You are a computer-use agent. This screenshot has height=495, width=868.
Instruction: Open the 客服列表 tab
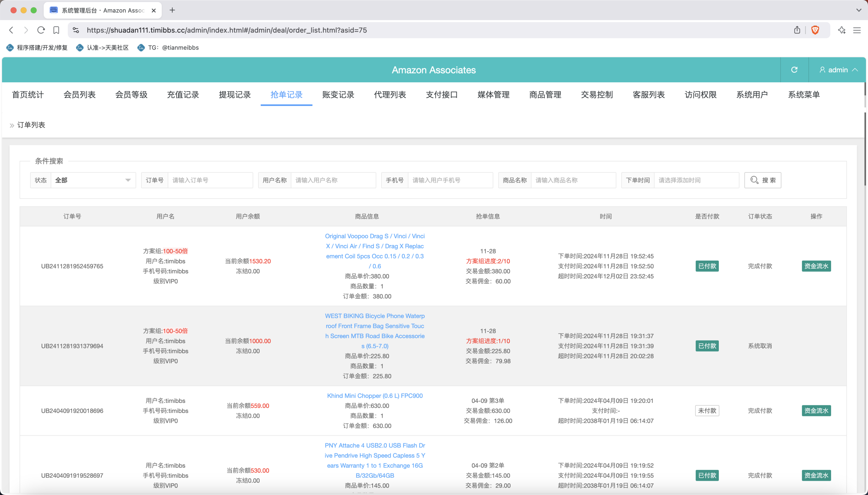click(x=649, y=95)
